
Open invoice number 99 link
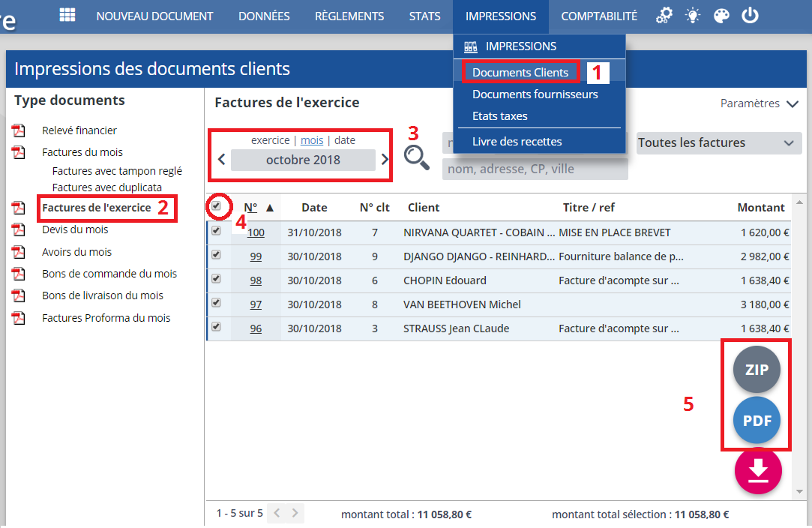(256, 256)
